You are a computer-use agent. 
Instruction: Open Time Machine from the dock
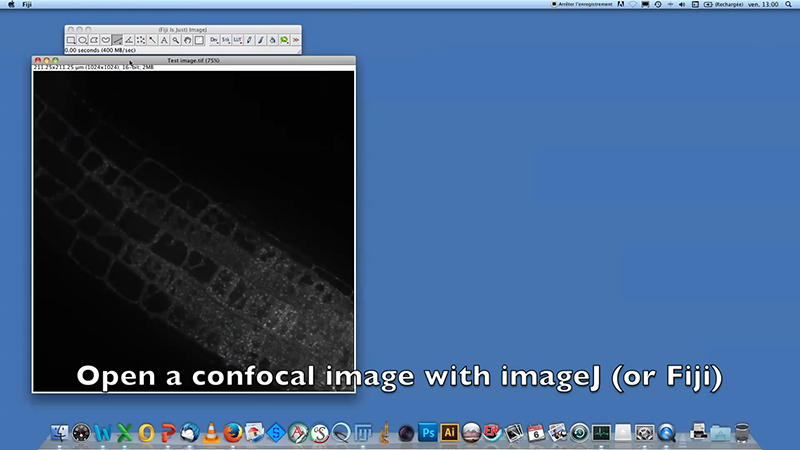(580, 433)
